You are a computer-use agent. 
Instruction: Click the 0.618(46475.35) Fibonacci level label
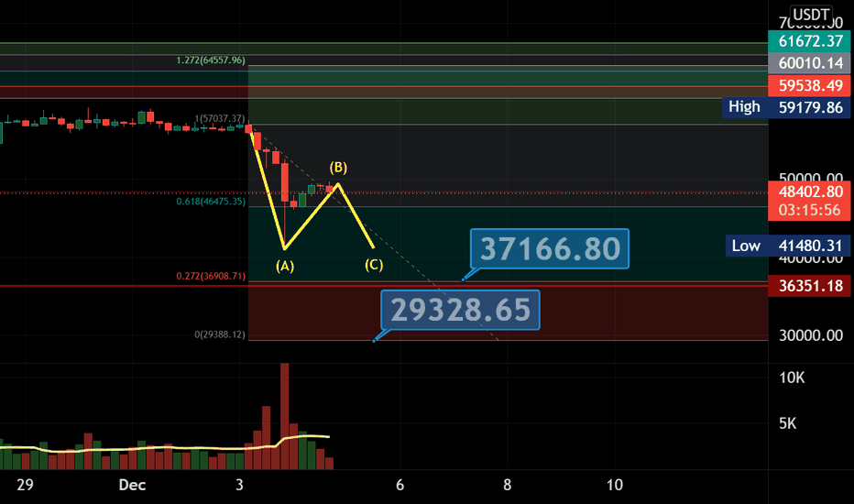point(210,202)
